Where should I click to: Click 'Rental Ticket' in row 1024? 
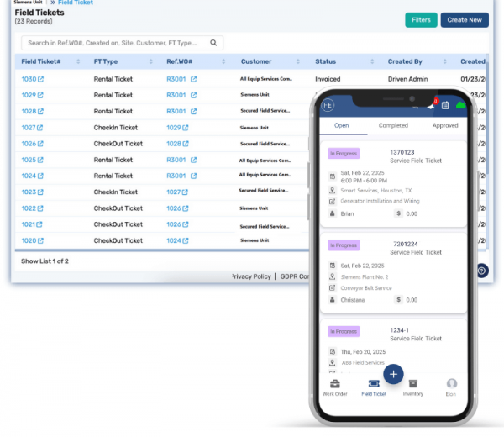113,176
